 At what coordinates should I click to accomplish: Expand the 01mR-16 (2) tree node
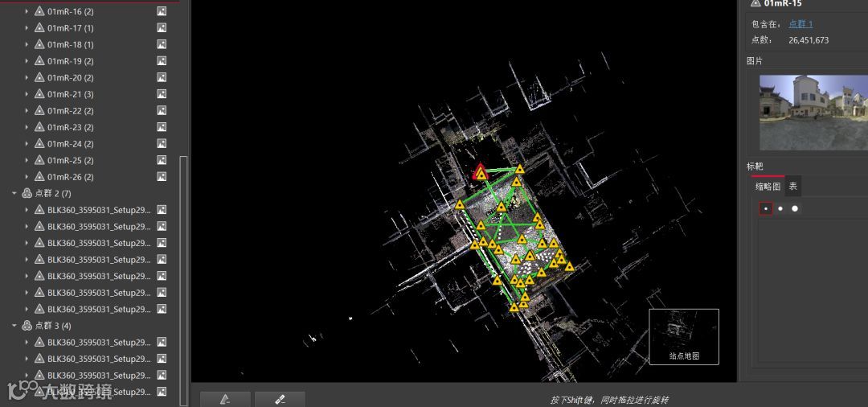point(27,11)
